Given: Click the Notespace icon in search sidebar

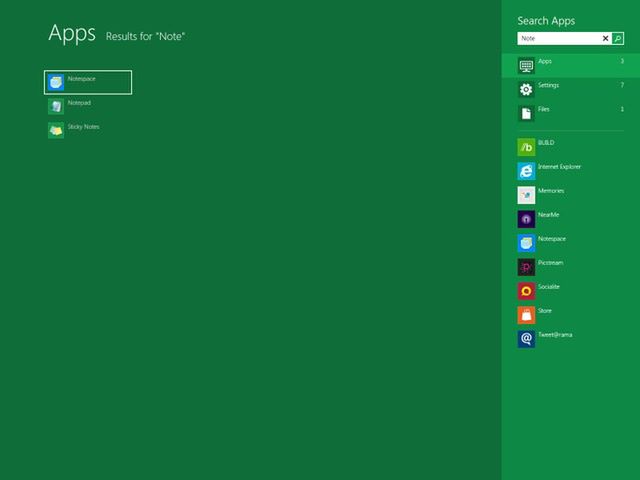Looking at the screenshot, I should pos(526,243).
